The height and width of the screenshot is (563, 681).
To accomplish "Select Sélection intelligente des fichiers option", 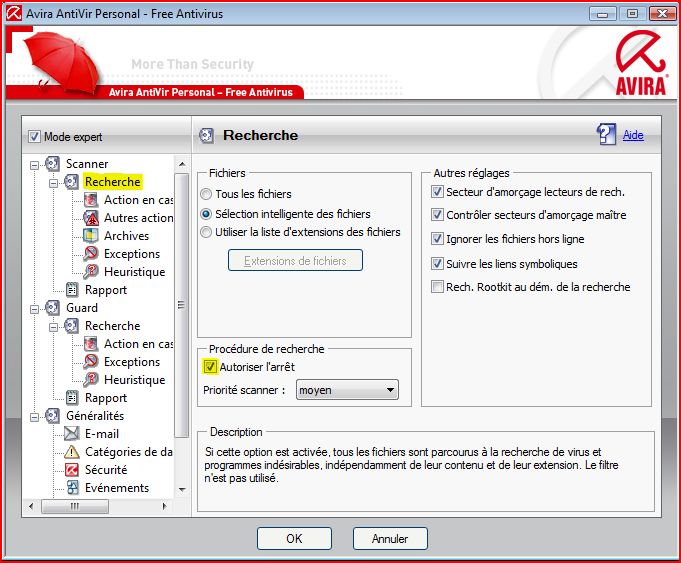I will click(206, 214).
